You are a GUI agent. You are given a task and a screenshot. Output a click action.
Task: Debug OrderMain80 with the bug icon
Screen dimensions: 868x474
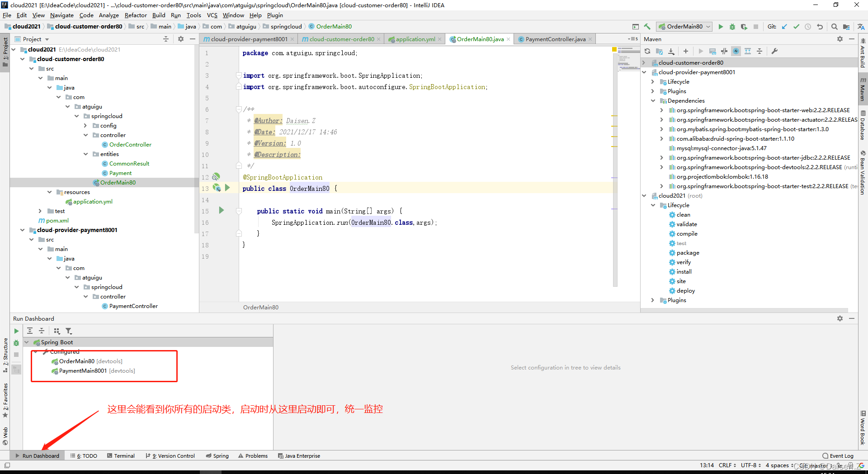pos(732,27)
